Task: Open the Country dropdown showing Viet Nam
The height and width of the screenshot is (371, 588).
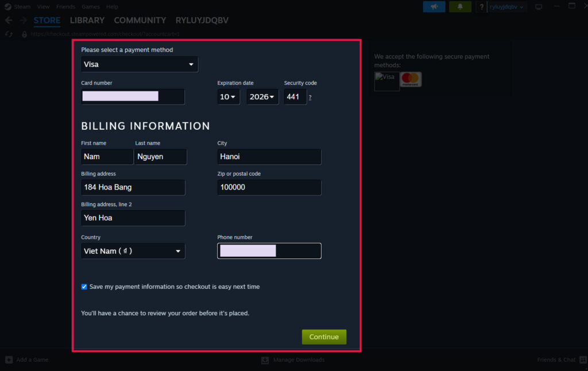Action: [133, 251]
